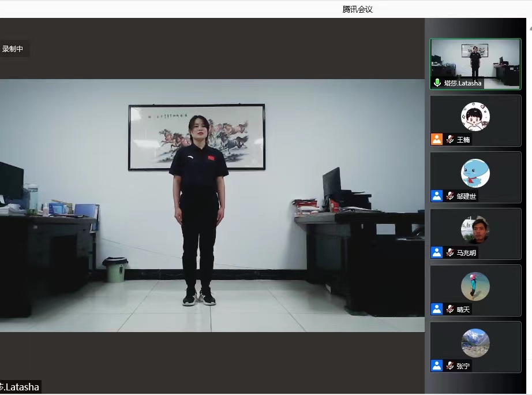Click the blue user icon beside 邹建世
The image size is (532, 395).
tap(437, 196)
